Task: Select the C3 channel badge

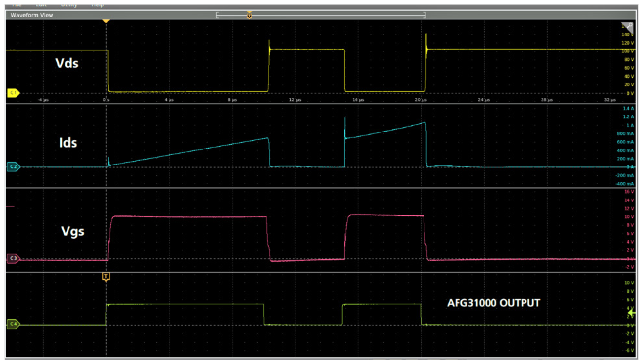Action: pyautogui.click(x=13, y=259)
